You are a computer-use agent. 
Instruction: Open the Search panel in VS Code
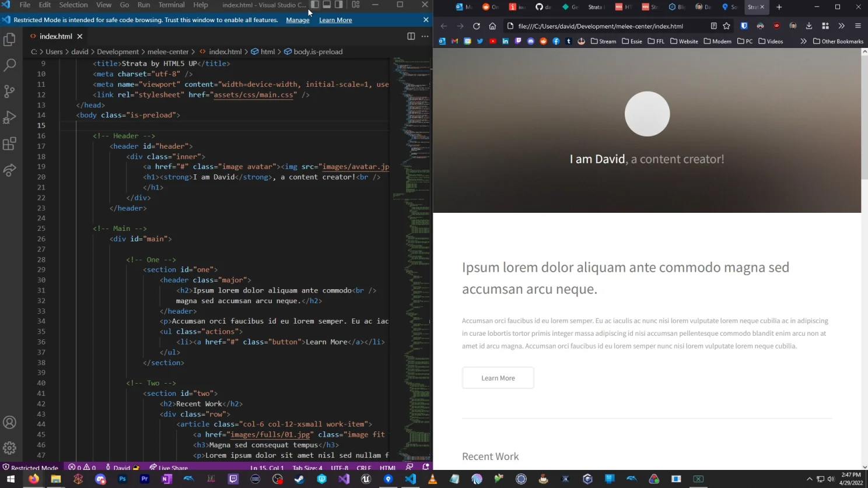tap(9, 65)
